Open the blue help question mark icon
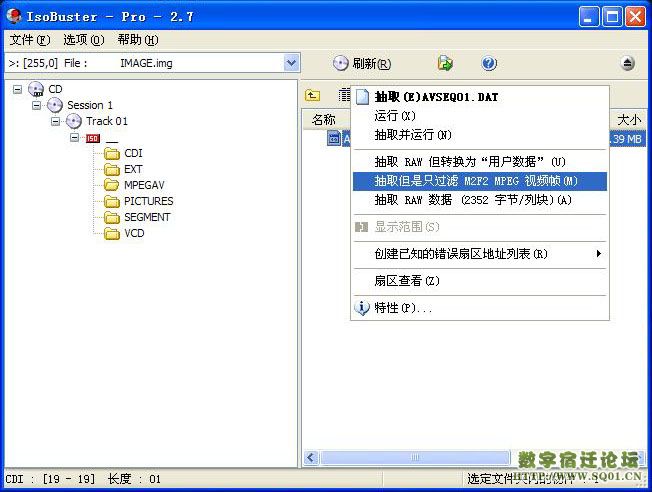 tap(489, 63)
